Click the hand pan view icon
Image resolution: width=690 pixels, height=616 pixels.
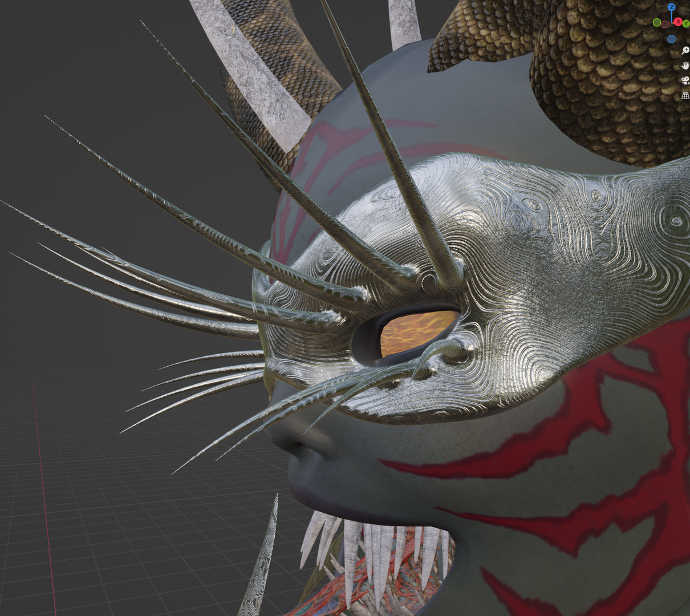click(x=685, y=65)
